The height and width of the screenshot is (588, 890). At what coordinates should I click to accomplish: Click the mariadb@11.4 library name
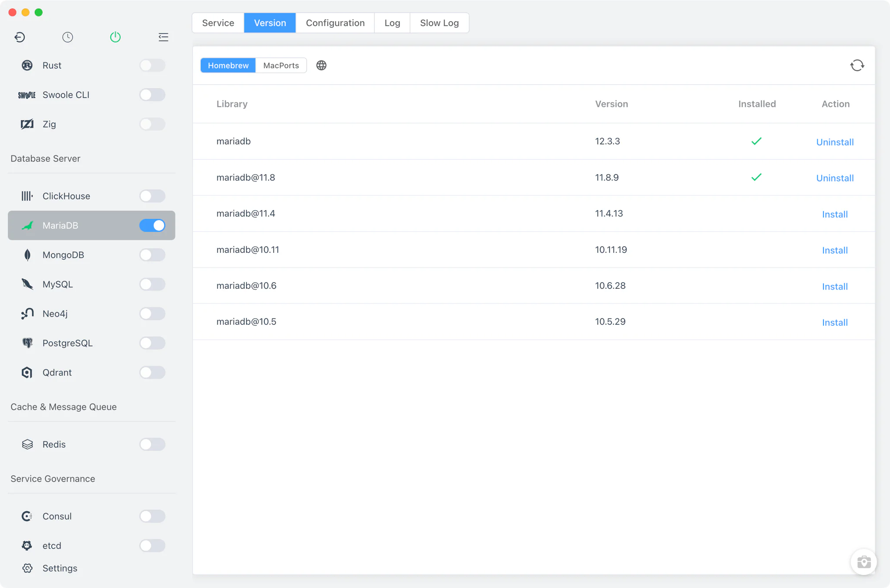tap(246, 213)
